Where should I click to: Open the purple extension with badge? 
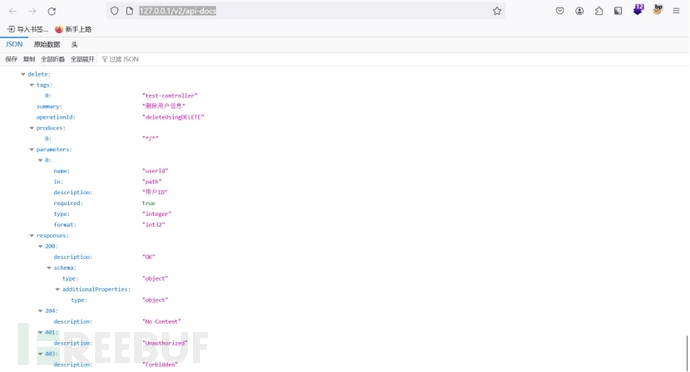[638, 10]
